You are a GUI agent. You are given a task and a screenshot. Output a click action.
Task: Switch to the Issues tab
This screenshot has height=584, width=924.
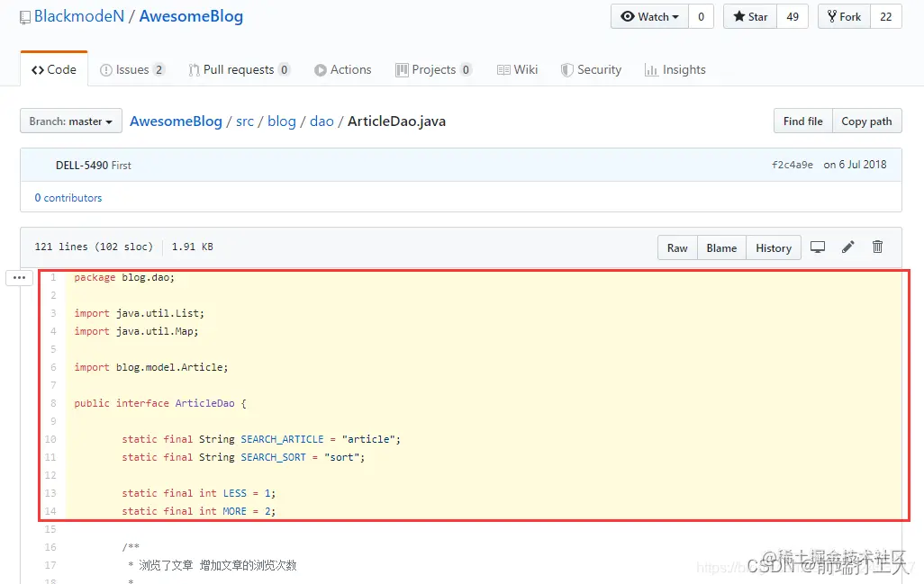(132, 69)
